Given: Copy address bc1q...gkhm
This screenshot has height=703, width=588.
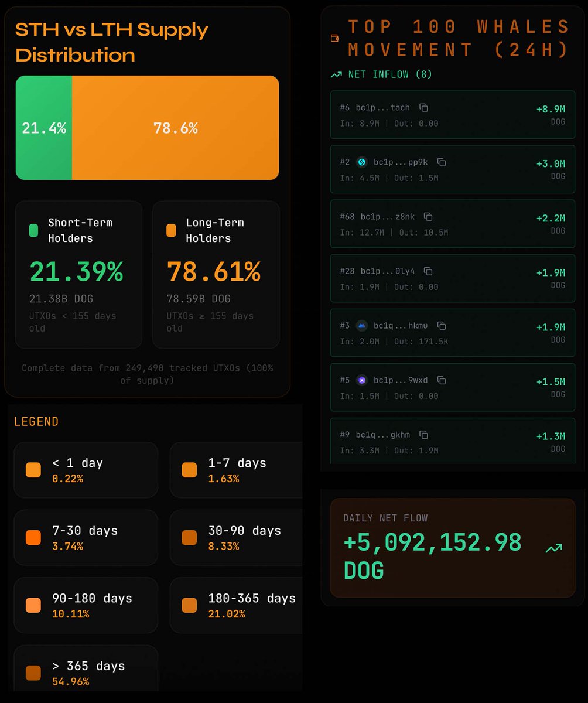Looking at the screenshot, I should (423, 435).
